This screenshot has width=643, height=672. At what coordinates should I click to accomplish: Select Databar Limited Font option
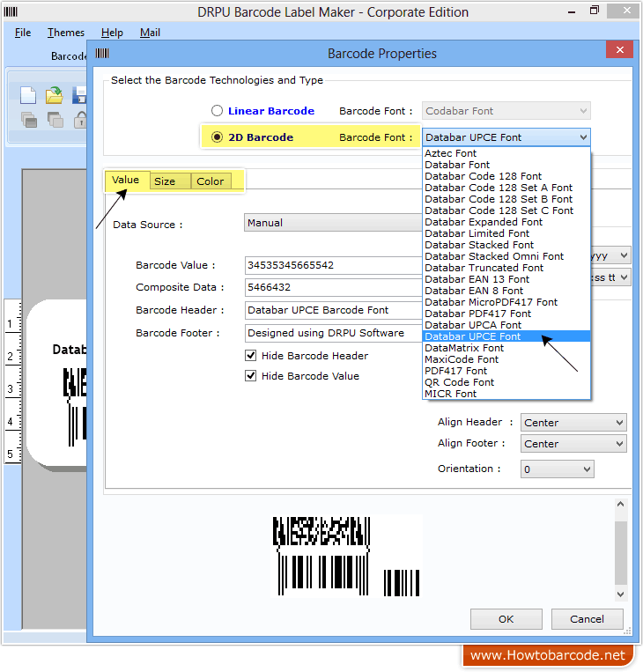506,233
